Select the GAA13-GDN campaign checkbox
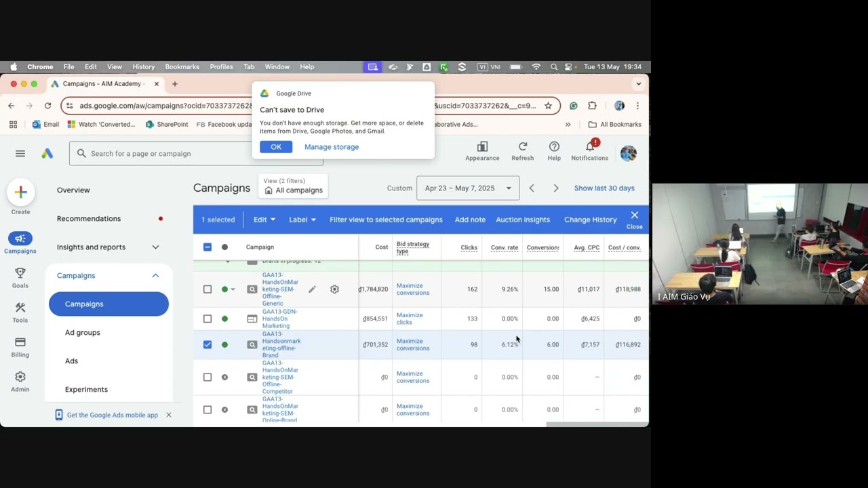Screen dimensions: 868x488 coord(208,319)
